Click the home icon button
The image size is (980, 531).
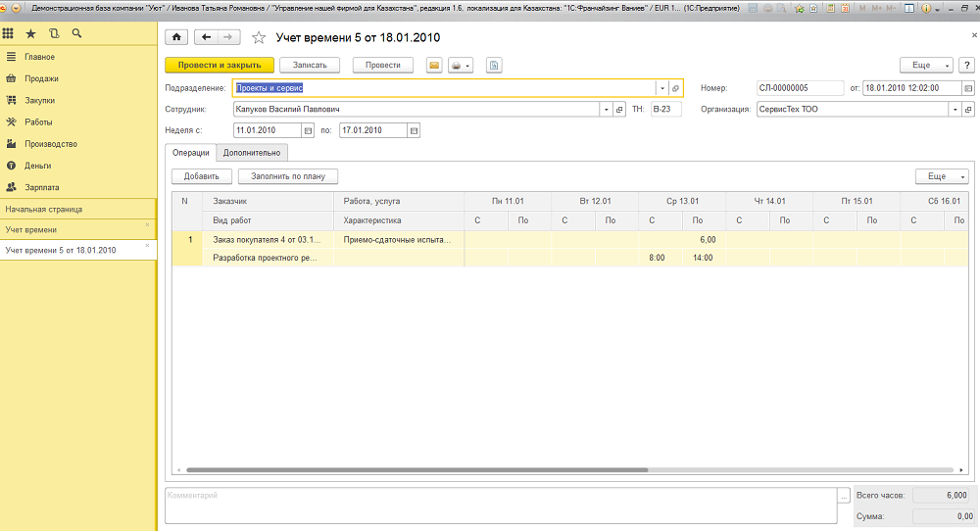tap(176, 37)
